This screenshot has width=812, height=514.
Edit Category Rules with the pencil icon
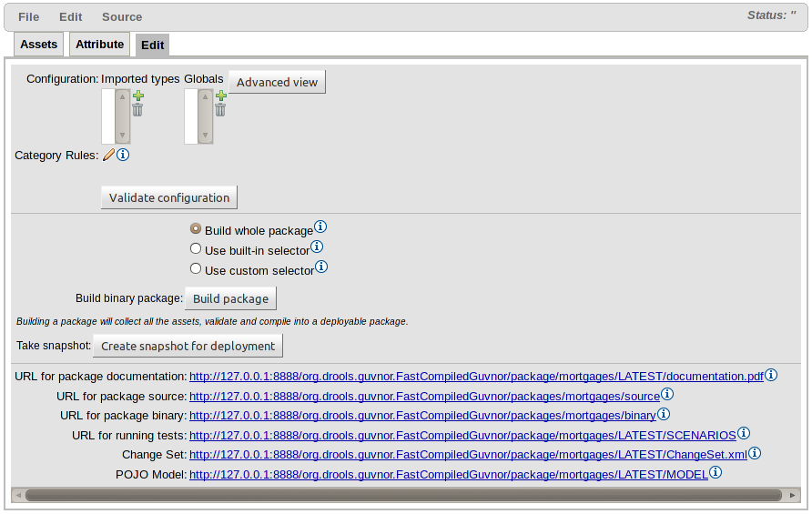coord(108,156)
